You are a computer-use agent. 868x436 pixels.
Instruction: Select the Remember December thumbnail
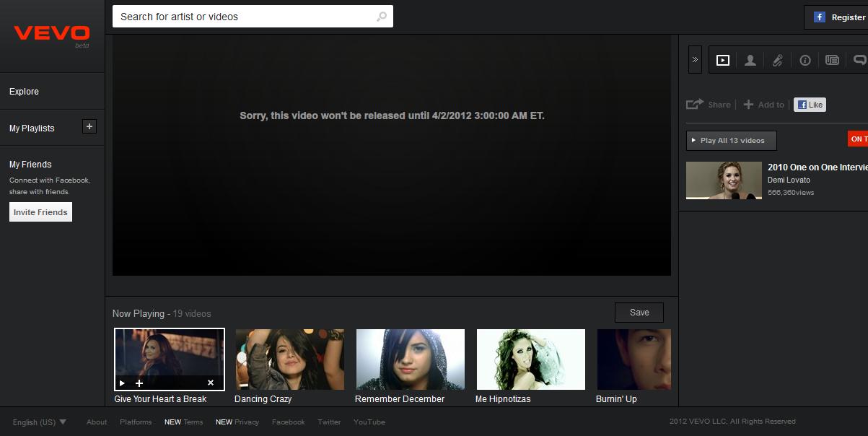pos(411,359)
